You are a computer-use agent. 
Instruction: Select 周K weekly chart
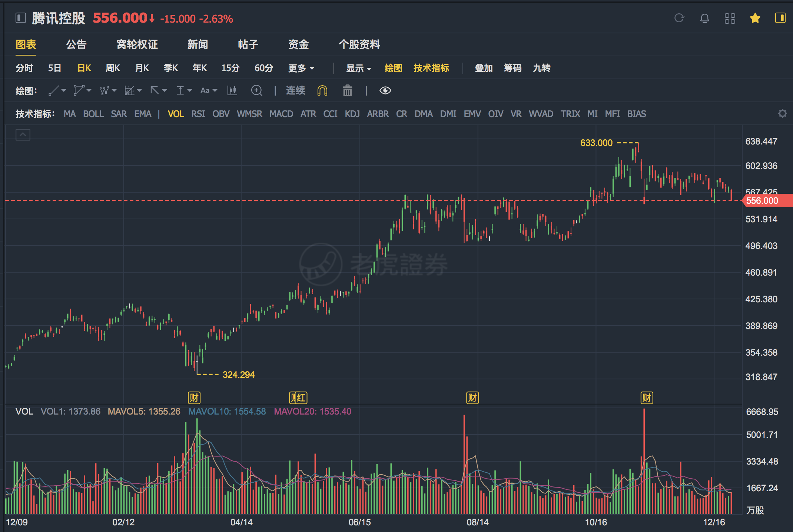point(113,68)
